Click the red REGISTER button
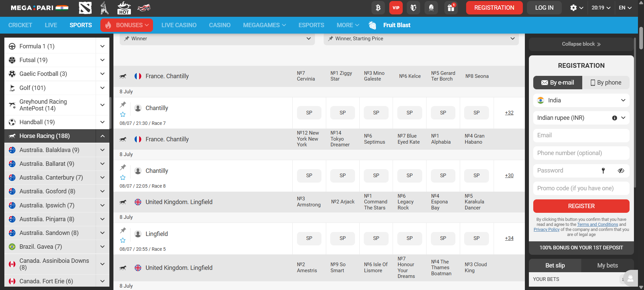Image resolution: width=644 pixels, height=290 pixels. tap(581, 206)
